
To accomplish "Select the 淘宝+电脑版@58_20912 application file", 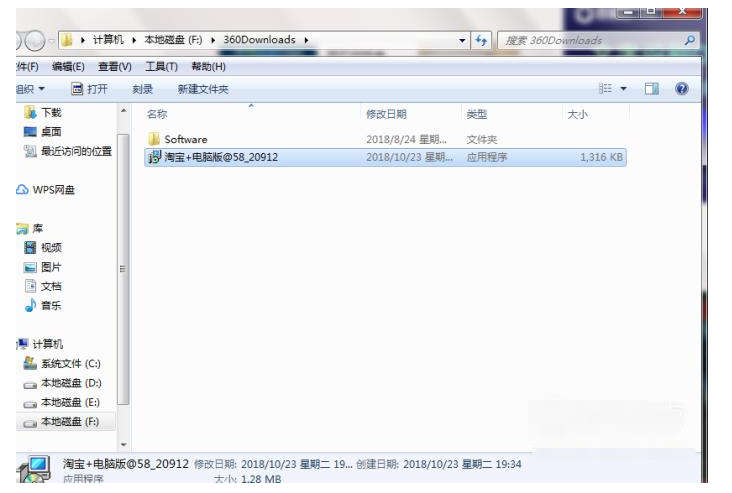I will [220, 157].
